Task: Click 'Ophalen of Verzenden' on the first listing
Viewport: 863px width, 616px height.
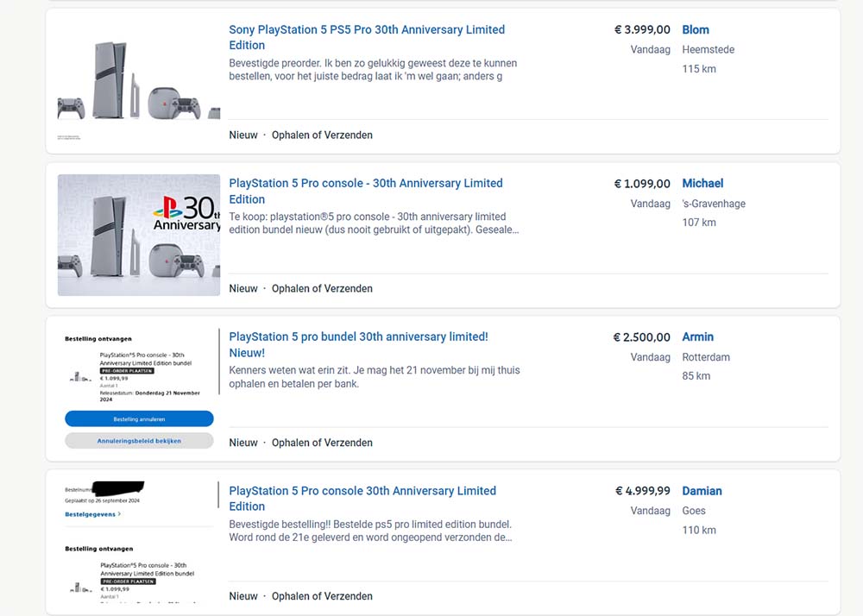Action: click(x=322, y=135)
